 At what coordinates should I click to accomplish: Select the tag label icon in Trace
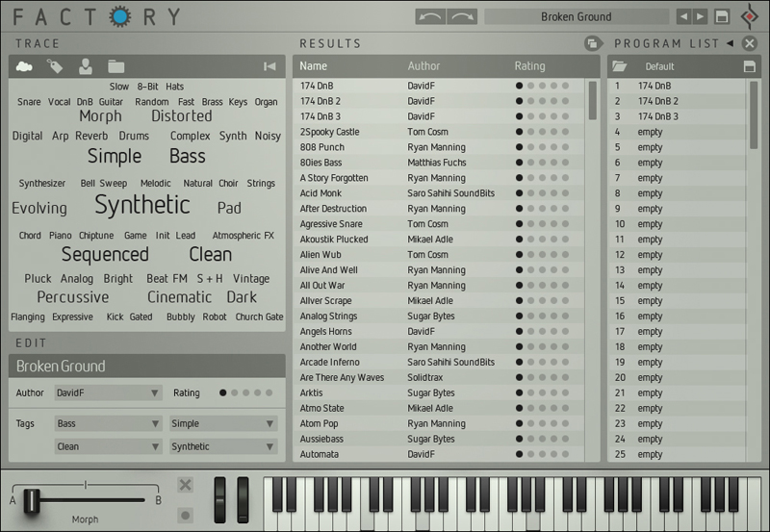tap(55, 66)
